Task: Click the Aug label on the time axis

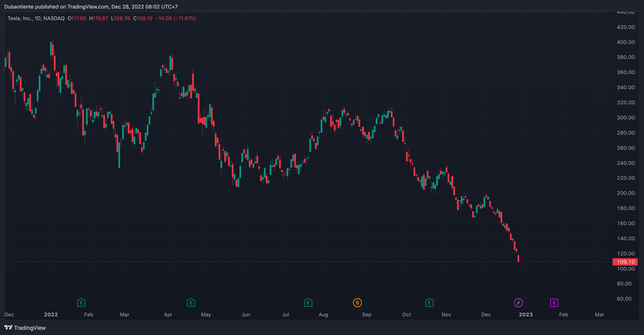Action: click(323, 314)
